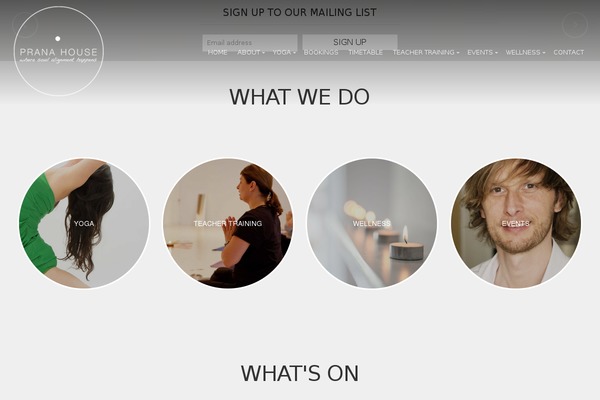Click the Prana House circular logo

[59, 51]
